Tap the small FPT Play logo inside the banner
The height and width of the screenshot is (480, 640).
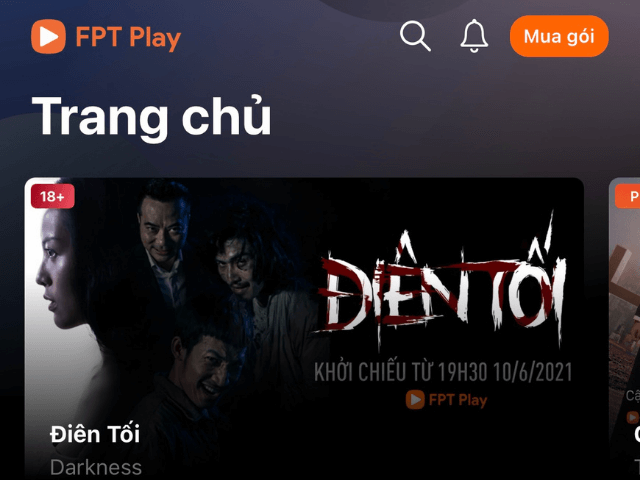point(446,400)
